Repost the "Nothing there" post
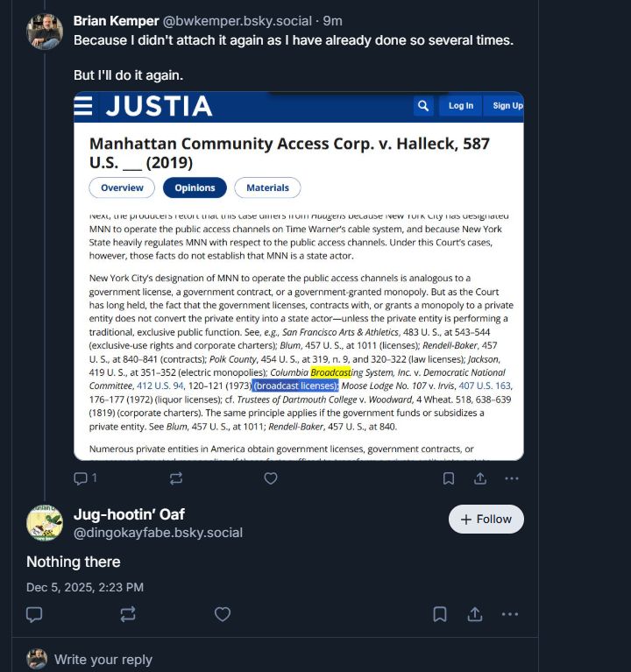Screen dimensions: 631x672 128,614
